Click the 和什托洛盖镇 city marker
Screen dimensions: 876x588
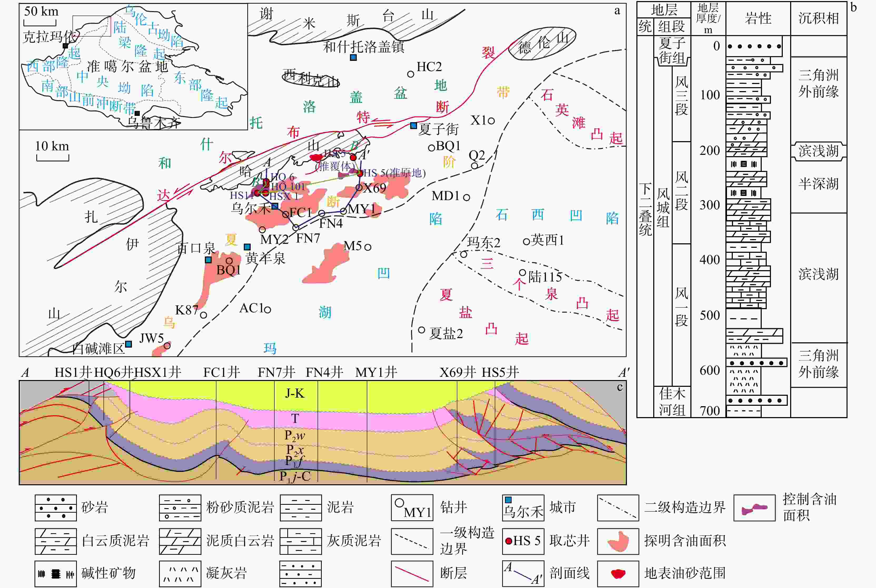click(353, 57)
